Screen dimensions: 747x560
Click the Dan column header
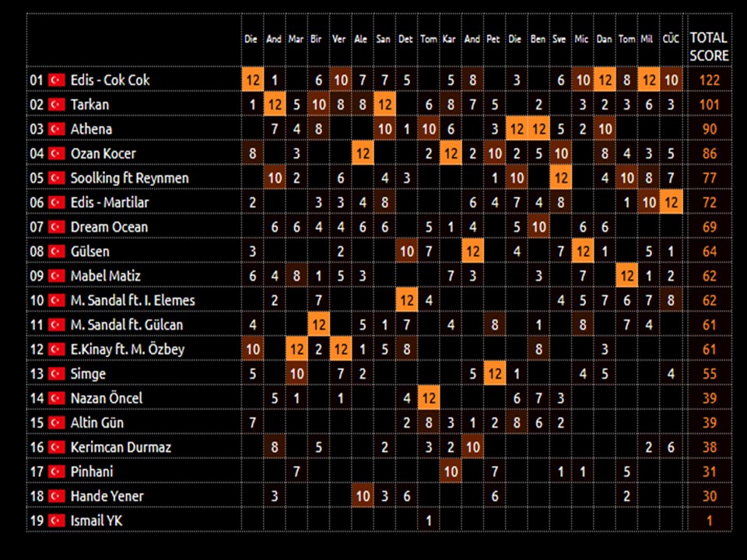(604, 39)
